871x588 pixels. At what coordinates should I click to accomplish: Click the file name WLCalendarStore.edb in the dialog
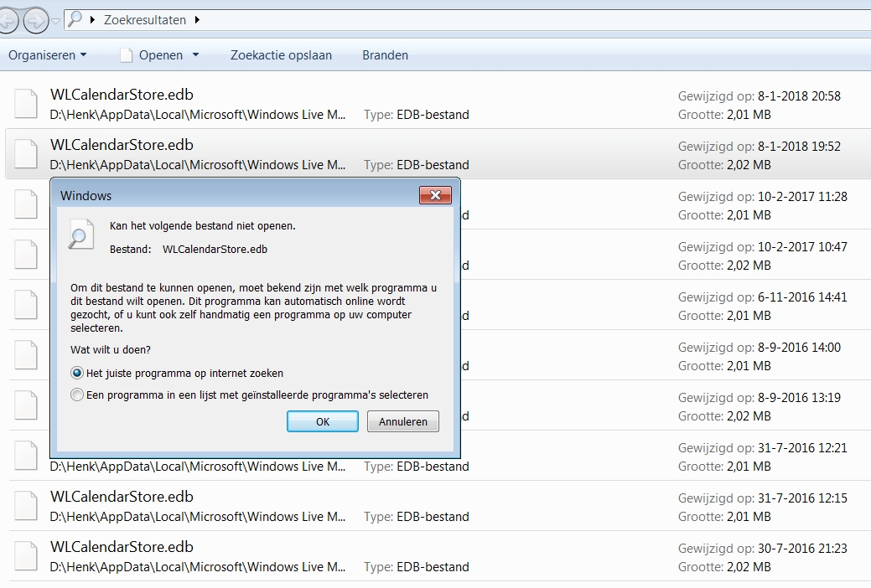215,250
